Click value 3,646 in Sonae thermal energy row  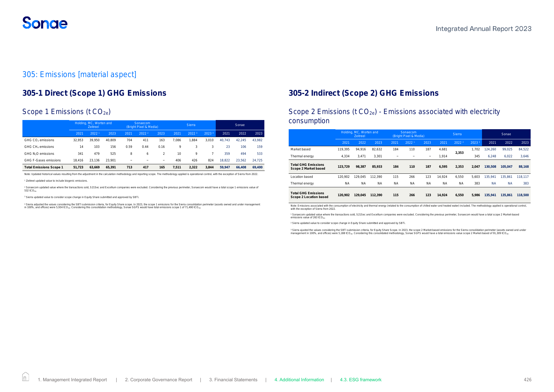click(525, 156)
